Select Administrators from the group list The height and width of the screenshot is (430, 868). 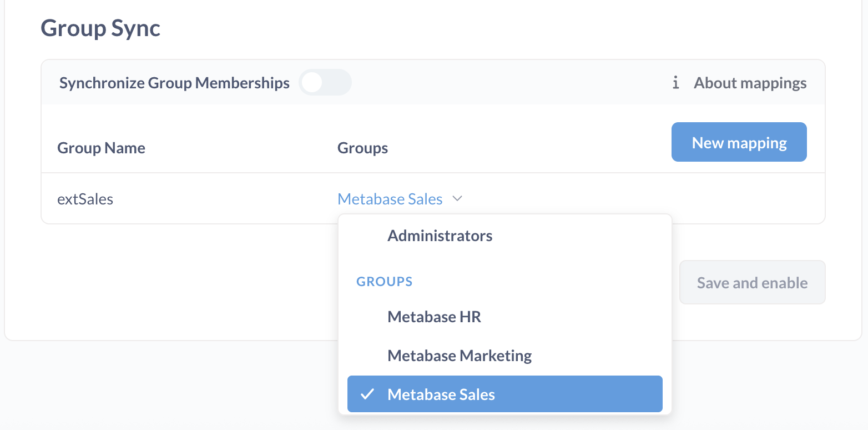pyautogui.click(x=439, y=235)
